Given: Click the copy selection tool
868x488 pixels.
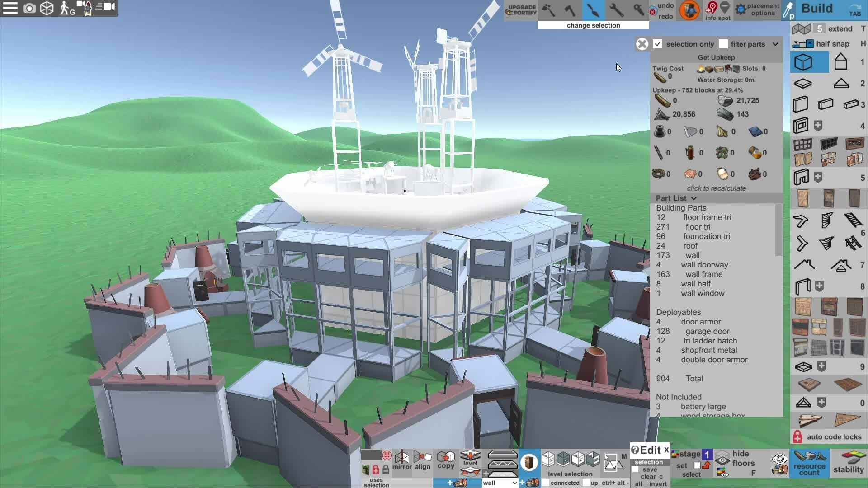Looking at the screenshot, I should pyautogui.click(x=446, y=460).
